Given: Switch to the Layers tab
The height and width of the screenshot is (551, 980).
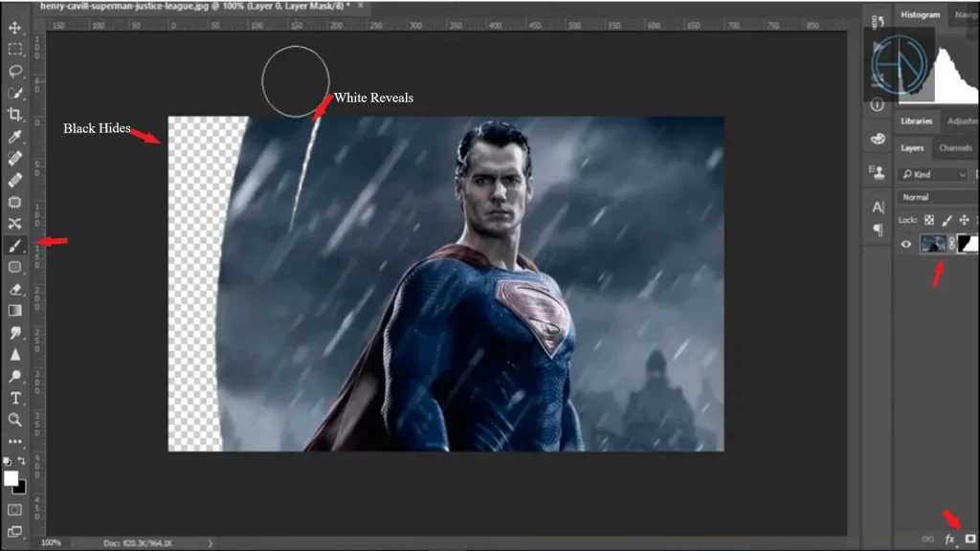Looking at the screenshot, I should point(912,148).
